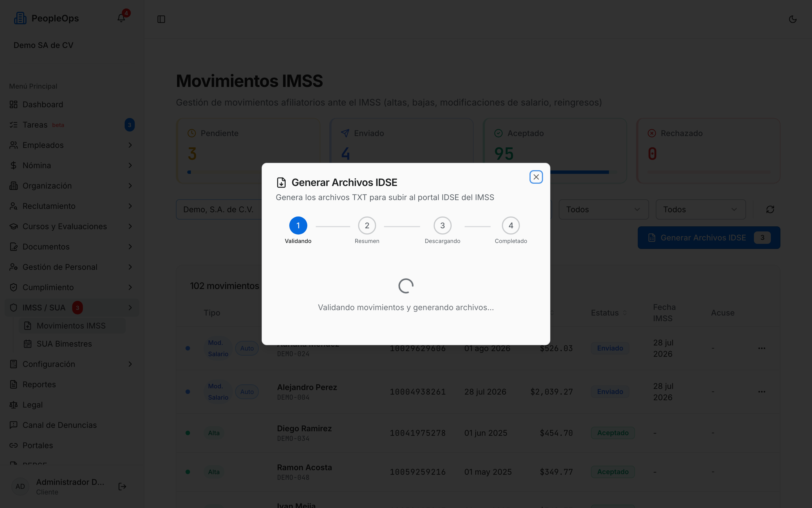Click the Documentos file-edit icon
This screenshot has width=812, height=508.
click(14, 247)
